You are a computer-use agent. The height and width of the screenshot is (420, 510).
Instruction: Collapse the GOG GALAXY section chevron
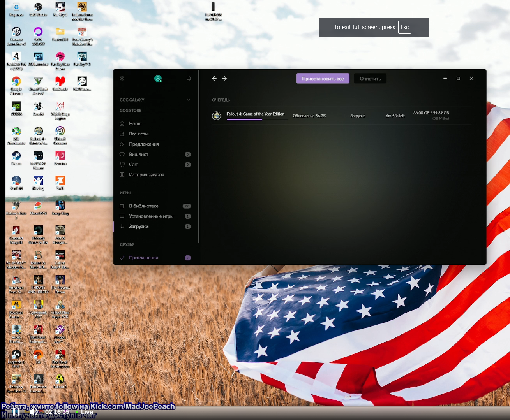[x=189, y=100]
